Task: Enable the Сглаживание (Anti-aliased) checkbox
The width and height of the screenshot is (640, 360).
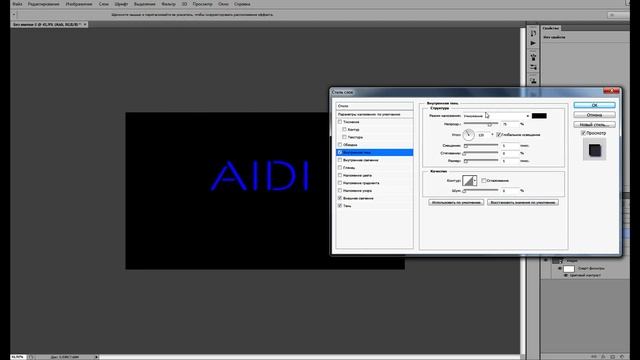Action: pos(484,180)
